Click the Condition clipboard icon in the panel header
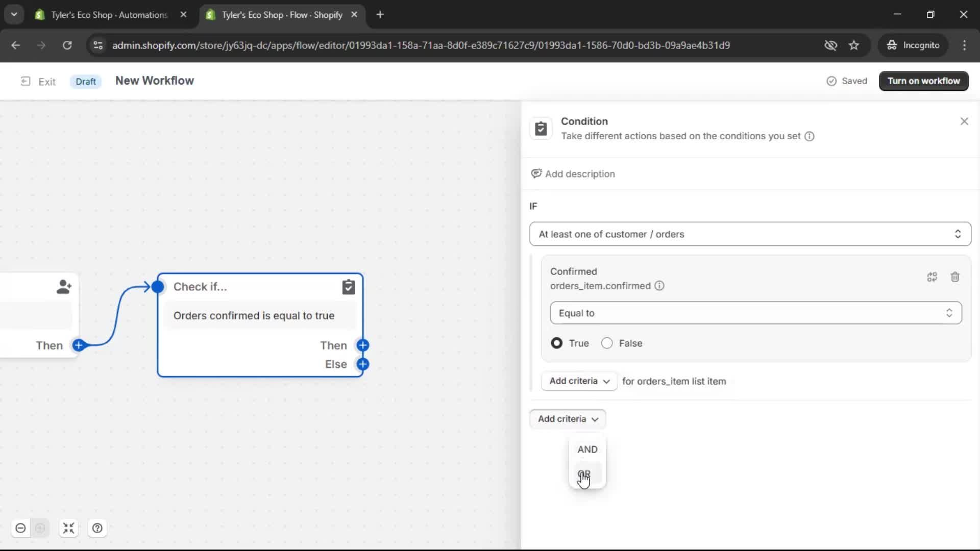The height and width of the screenshot is (551, 980). coord(541,128)
